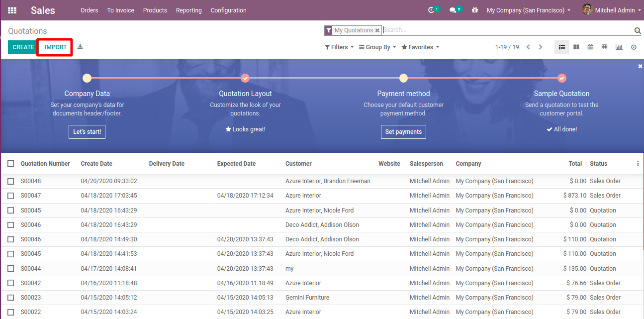Image resolution: width=644 pixels, height=319 pixels.
Task: Switch to list view
Action: pyautogui.click(x=562, y=47)
